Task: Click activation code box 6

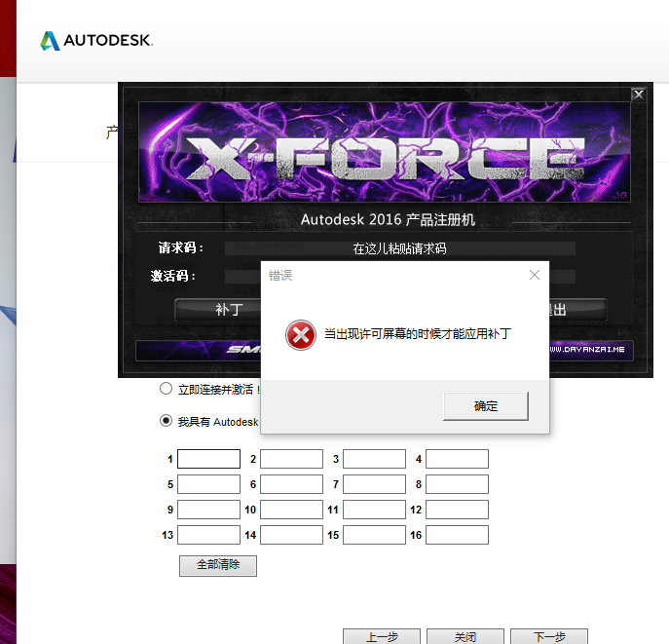Action: [291, 484]
